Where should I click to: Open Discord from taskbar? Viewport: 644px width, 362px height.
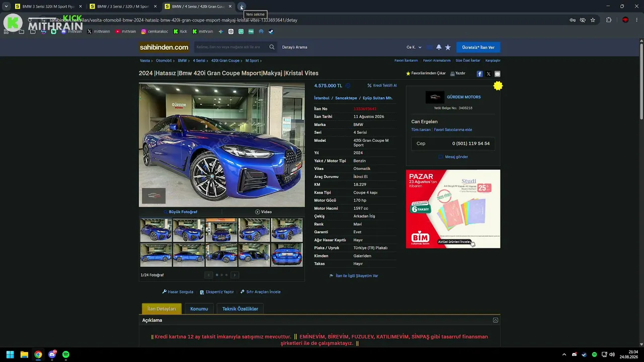(52, 354)
